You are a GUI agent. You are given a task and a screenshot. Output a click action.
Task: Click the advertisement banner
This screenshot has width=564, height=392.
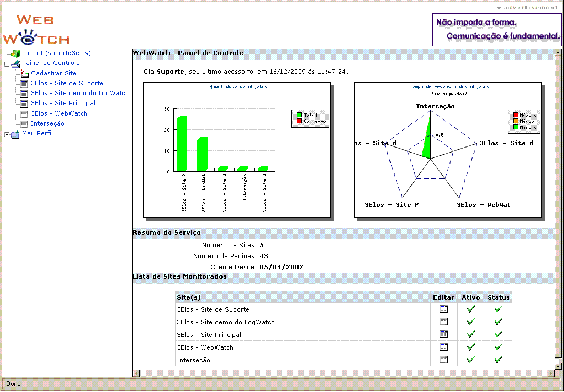click(x=497, y=30)
